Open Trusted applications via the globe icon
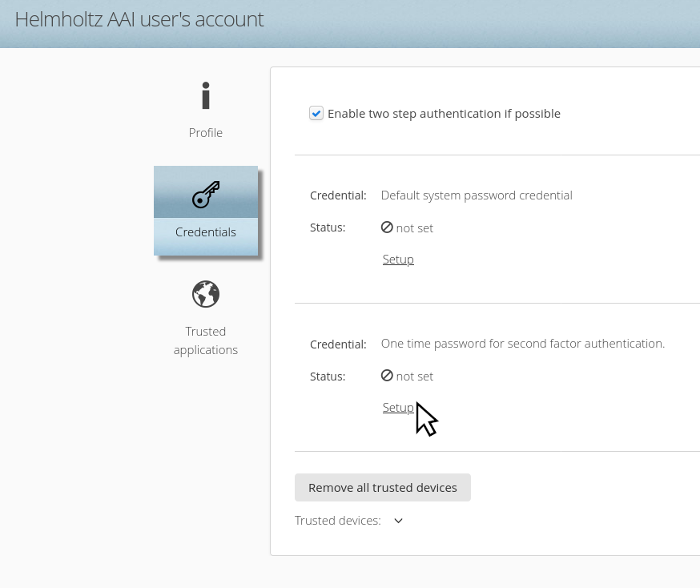This screenshot has height=588, width=700. tap(206, 294)
